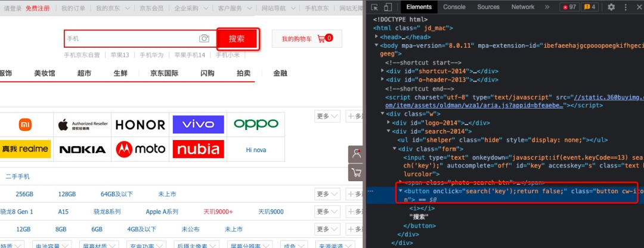Screen dimensions: 644x248
Task: Show more DevTools tabs with the » chevron
Action: tap(547, 7)
